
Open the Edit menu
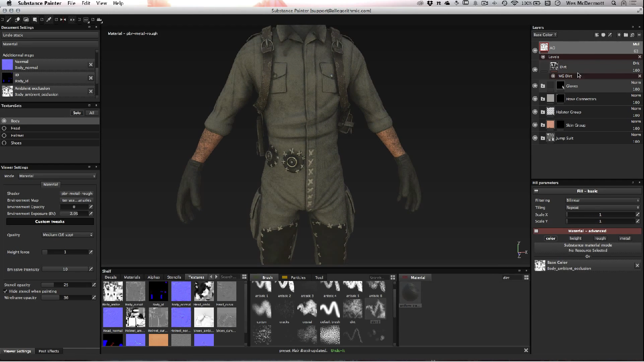pos(86,3)
